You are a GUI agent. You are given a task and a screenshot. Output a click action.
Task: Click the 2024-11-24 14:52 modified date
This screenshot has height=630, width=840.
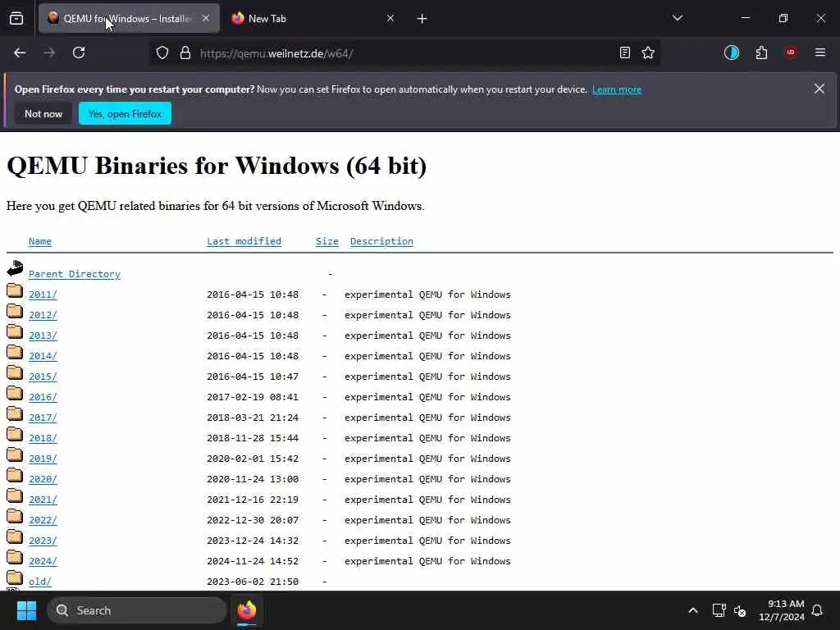click(253, 561)
